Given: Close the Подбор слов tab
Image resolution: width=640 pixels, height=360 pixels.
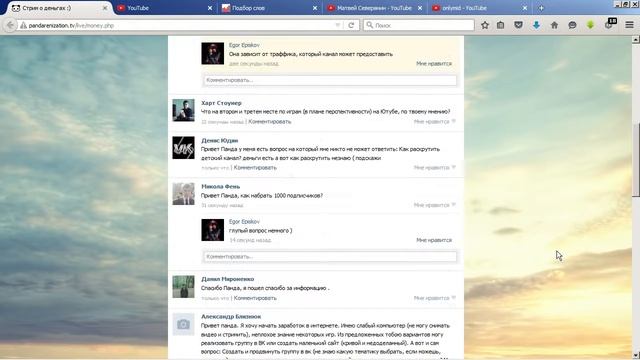Looking at the screenshot, I should tap(315, 8).
